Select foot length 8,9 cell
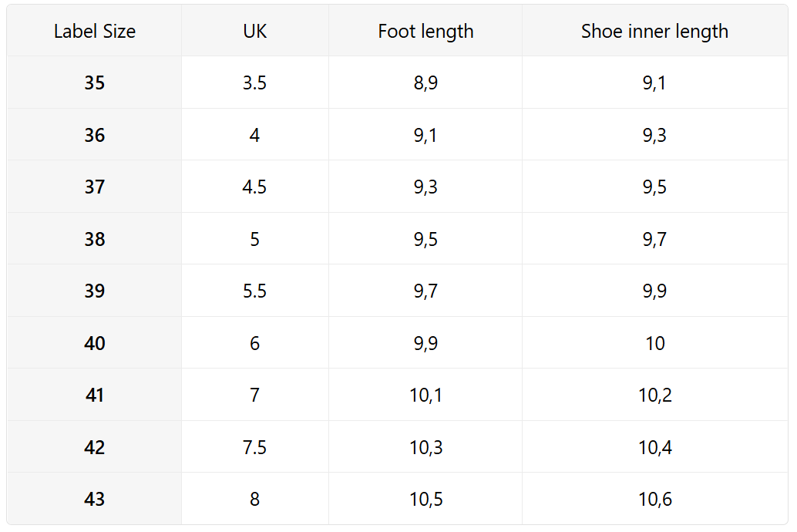 pos(425,83)
